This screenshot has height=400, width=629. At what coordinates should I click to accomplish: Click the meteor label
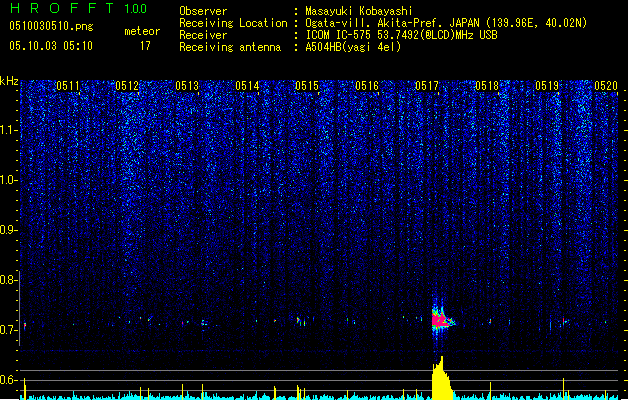tap(142, 31)
